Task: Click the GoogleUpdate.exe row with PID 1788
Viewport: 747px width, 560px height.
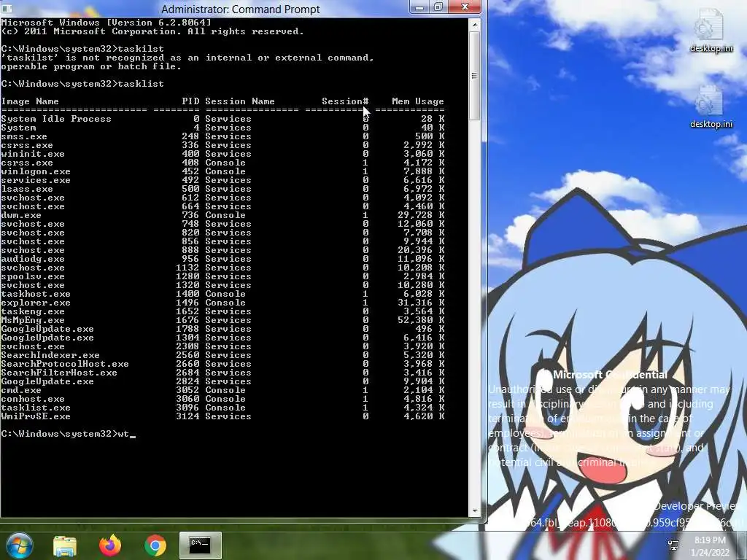Action: pyautogui.click(x=222, y=329)
